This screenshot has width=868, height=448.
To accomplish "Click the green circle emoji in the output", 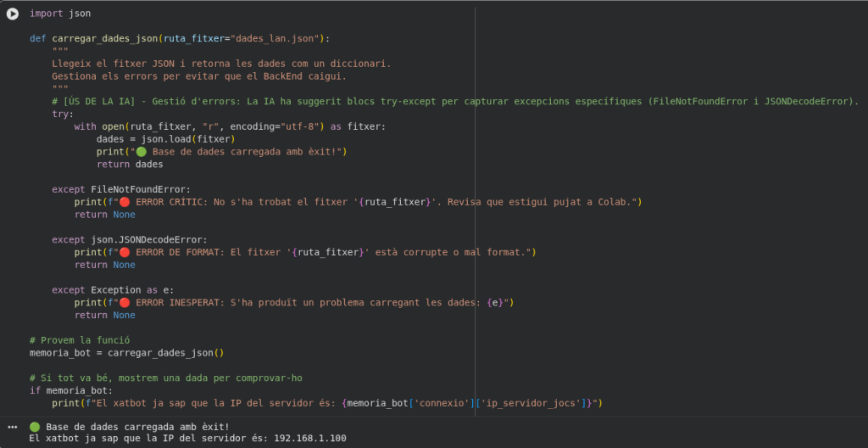I will click(x=35, y=426).
